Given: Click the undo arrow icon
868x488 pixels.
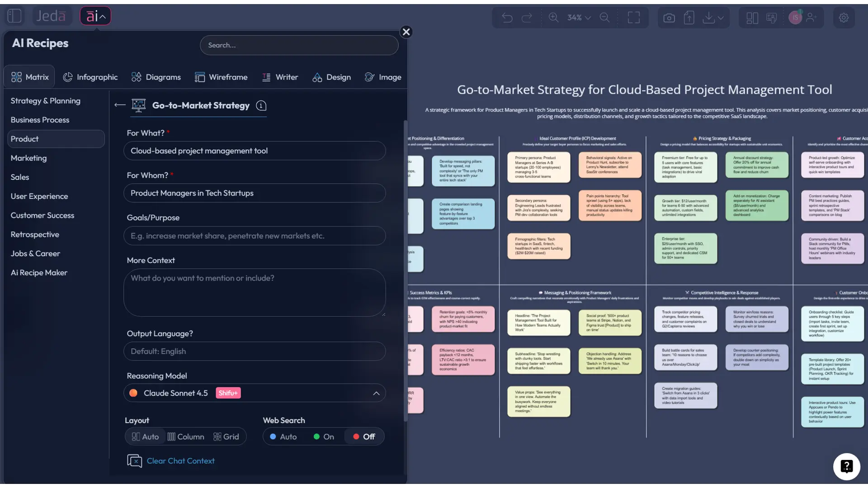Looking at the screenshot, I should pos(507,18).
